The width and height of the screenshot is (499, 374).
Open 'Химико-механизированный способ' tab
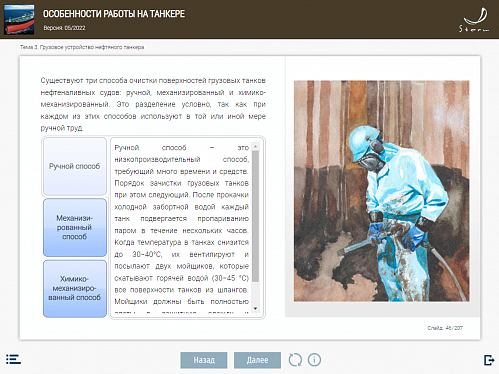pos(75,288)
